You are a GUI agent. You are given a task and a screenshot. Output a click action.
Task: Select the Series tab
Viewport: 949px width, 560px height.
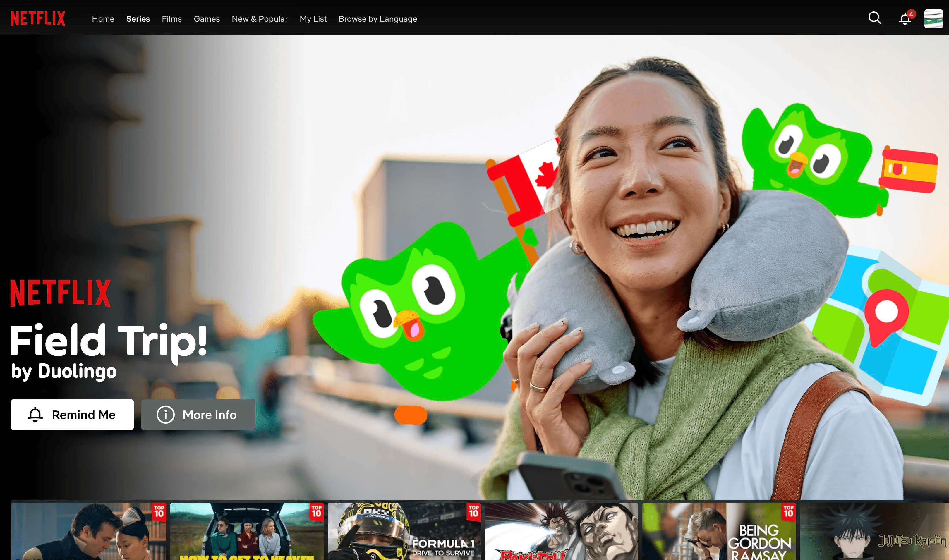click(x=138, y=19)
